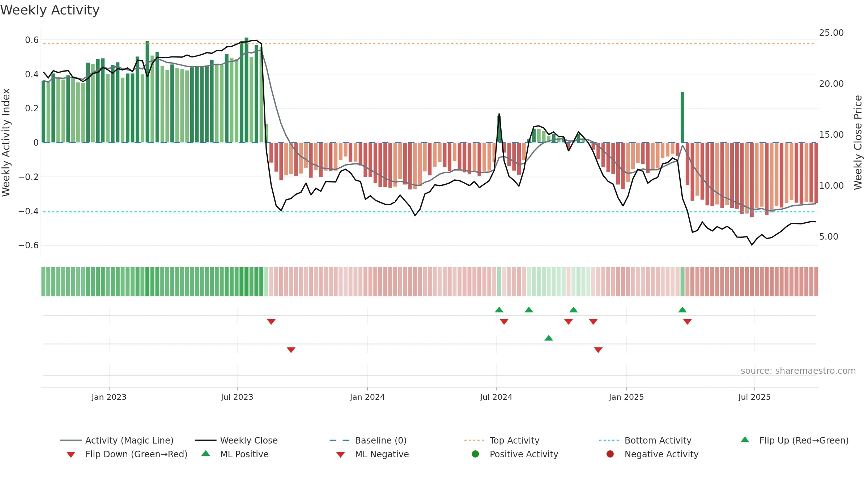Toggle Flip Up (Red→Green) legend entry
The height and width of the screenshot is (488, 868).
click(x=795, y=440)
